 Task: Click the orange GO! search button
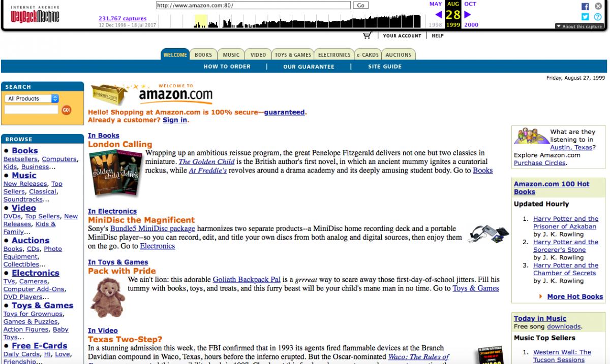(x=67, y=110)
